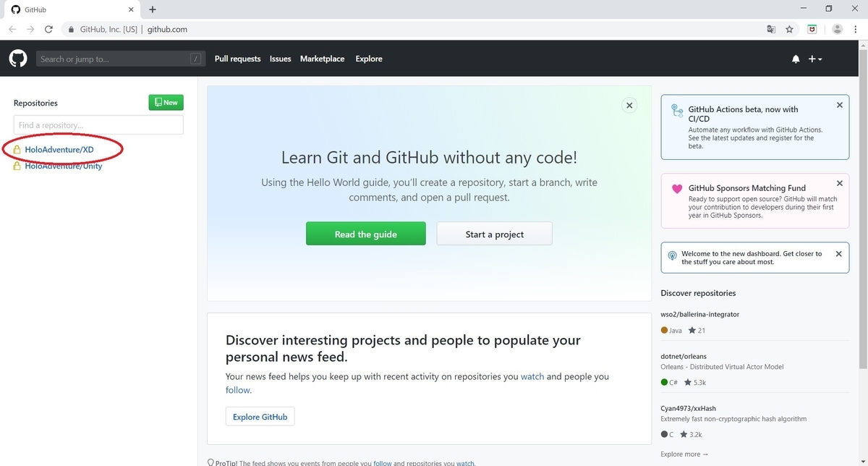This screenshot has height=466, width=868.
Task: Click the Start a project button
Action: (495, 234)
